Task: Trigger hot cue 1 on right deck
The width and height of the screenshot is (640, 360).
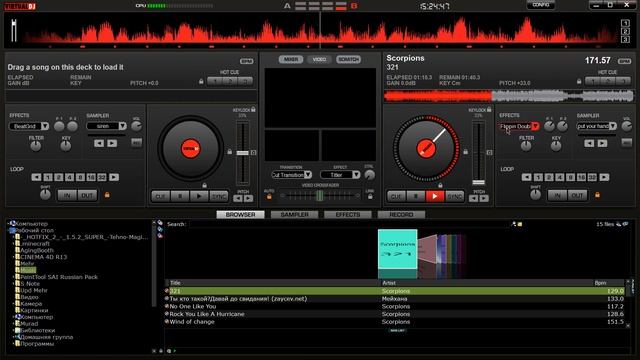Action: point(593,81)
